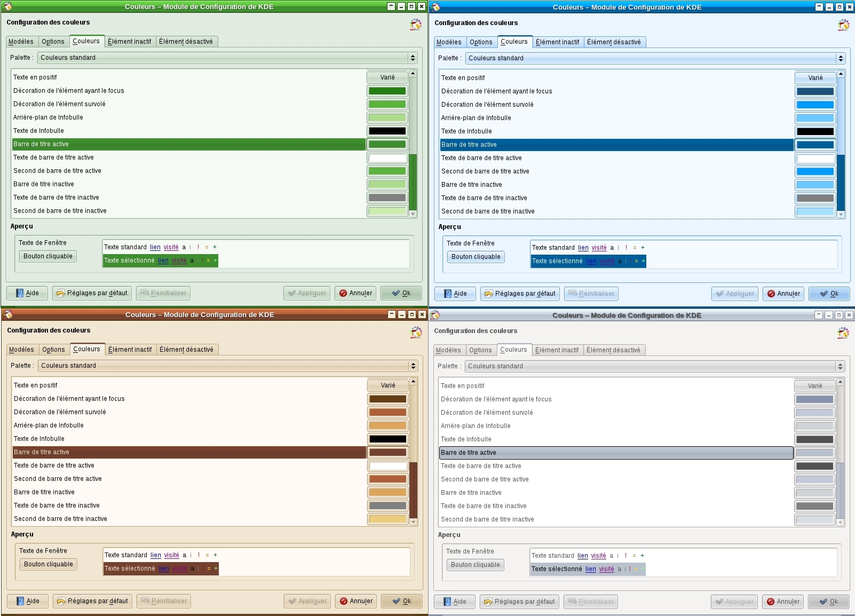The height and width of the screenshot is (616, 855).
Task: Open Options tab in grey window
Action: [x=480, y=350]
